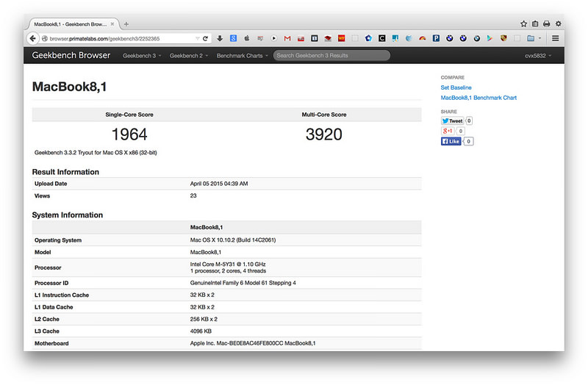Screen dimensions: 588x385
Task: Open the MacBook8,1 Benchmark Chart link
Action: (478, 98)
